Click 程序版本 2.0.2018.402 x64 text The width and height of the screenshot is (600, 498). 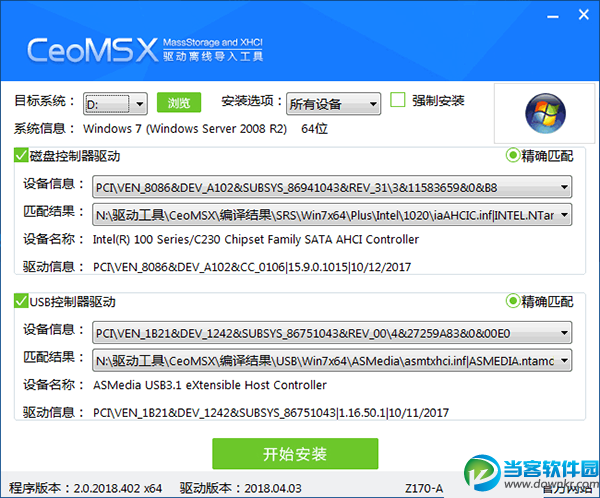(x=86, y=488)
